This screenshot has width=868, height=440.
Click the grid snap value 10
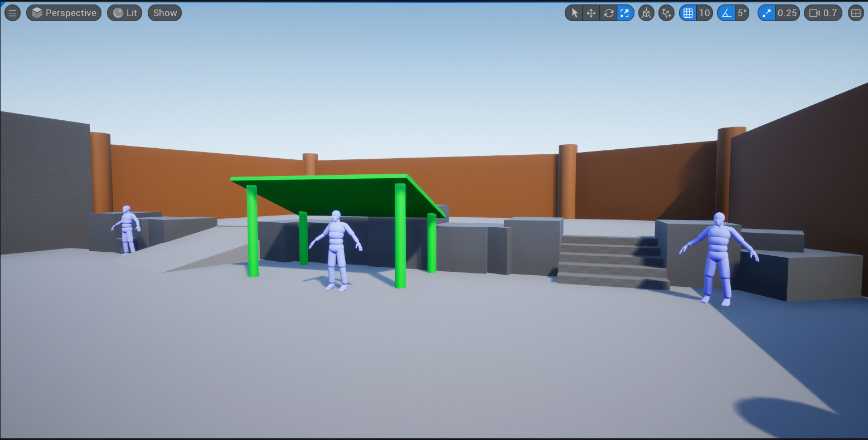pyautogui.click(x=705, y=12)
